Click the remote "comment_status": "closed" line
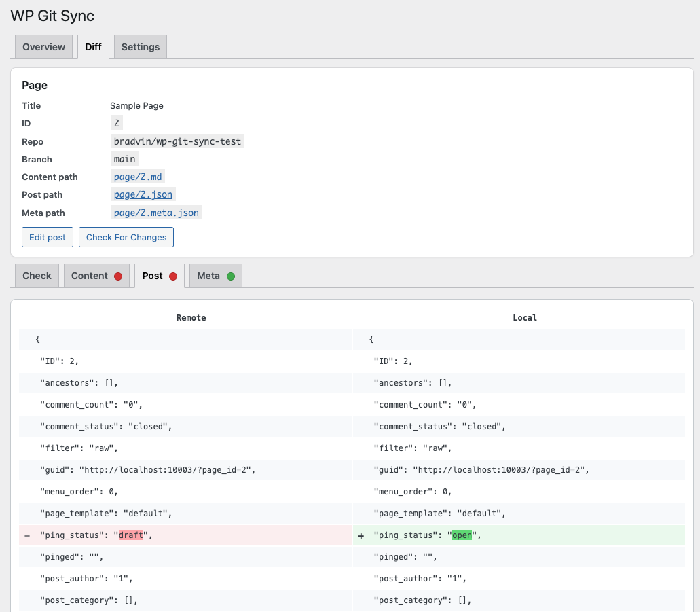The width and height of the screenshot is (700, 612). point(185,427)
